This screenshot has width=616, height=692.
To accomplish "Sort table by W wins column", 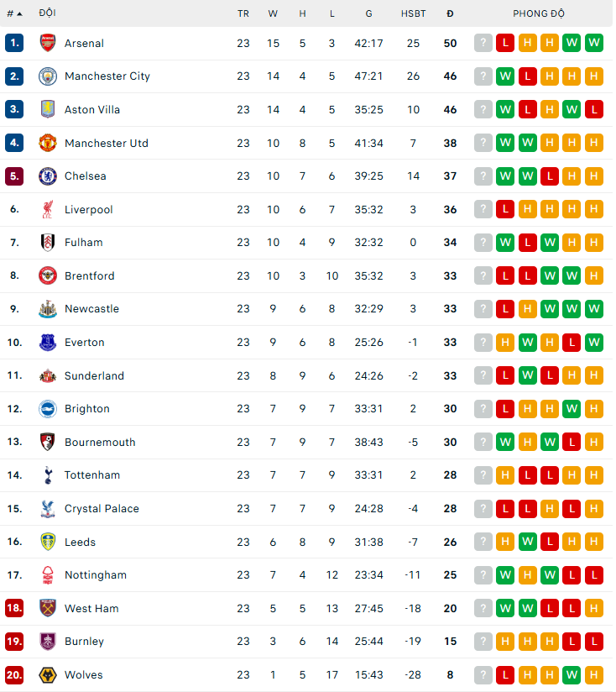I will pos(273,13).
